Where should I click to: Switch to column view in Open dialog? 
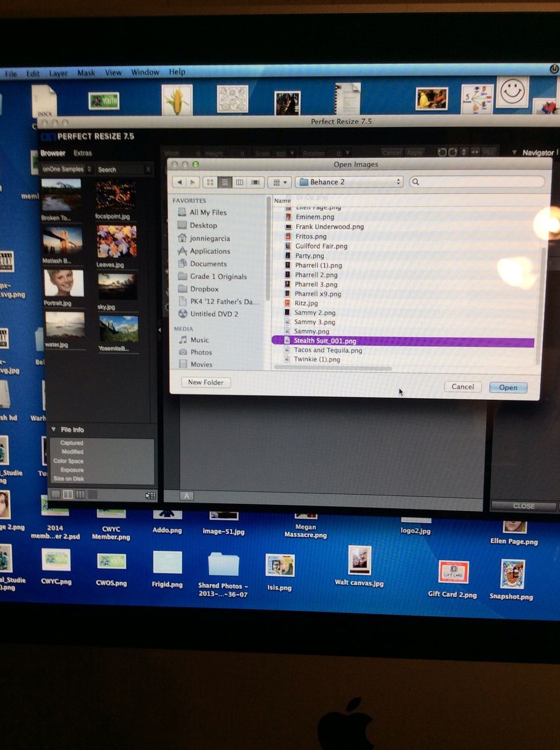coord(240,182)
